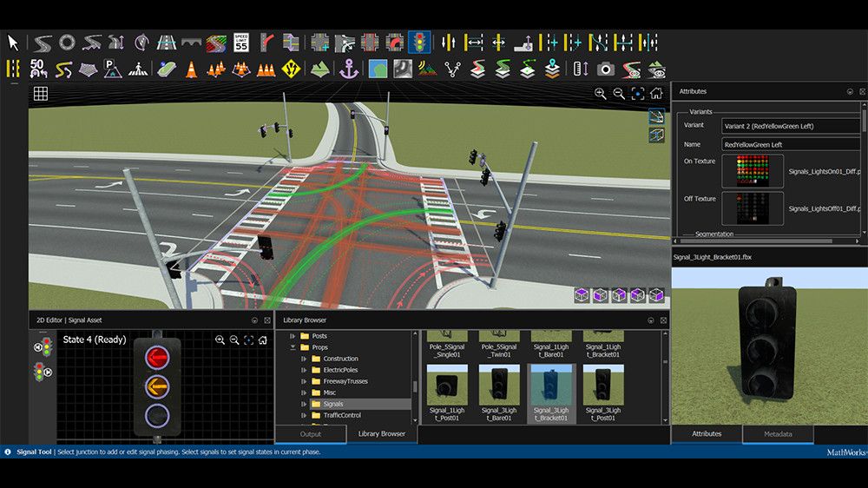Select the Signal tool traffic light icon

point(421,42)
